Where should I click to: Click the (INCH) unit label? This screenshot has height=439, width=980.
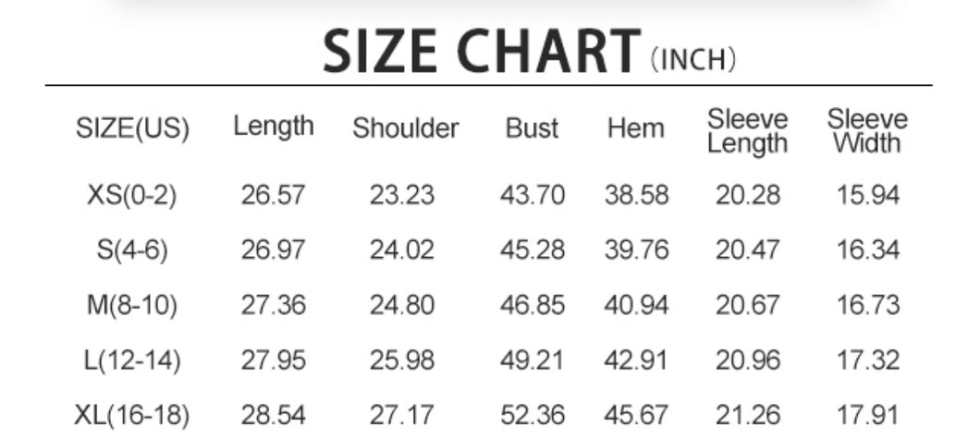[x=693, y=59]
